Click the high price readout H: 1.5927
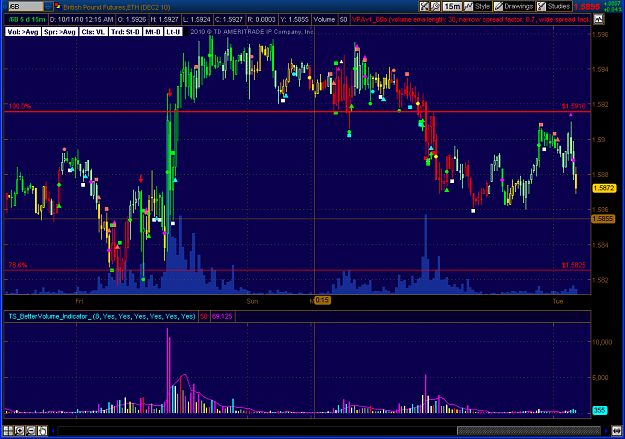This screenshot has width=625, height=439. click(x=164, y=19)
